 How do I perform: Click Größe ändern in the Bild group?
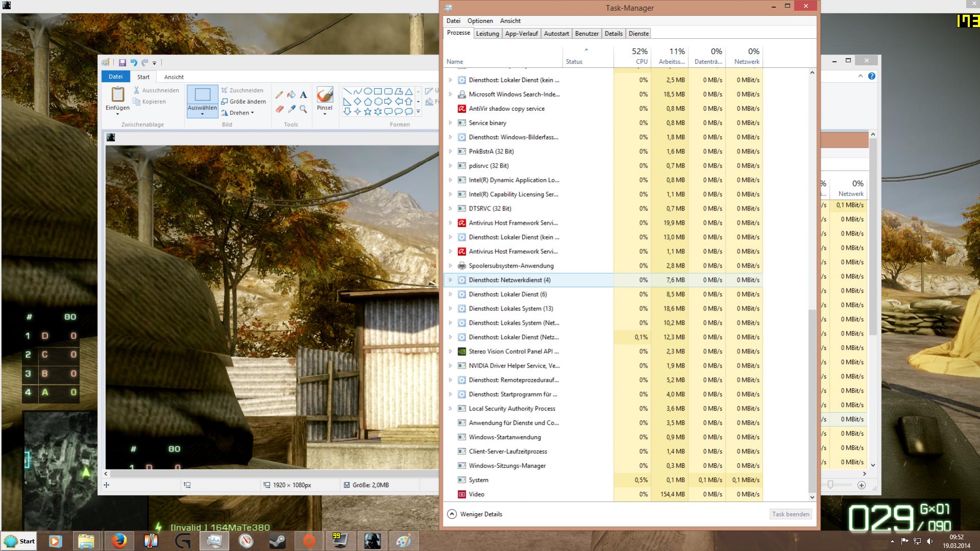(x=244, y=102)
